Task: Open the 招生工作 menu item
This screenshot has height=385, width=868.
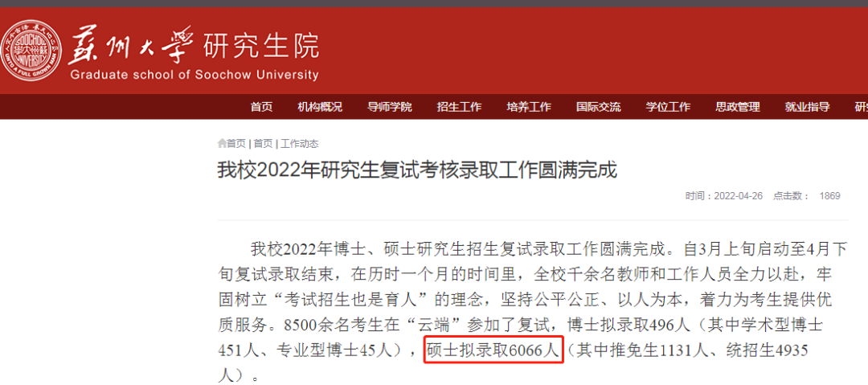Action: (460, 107)
